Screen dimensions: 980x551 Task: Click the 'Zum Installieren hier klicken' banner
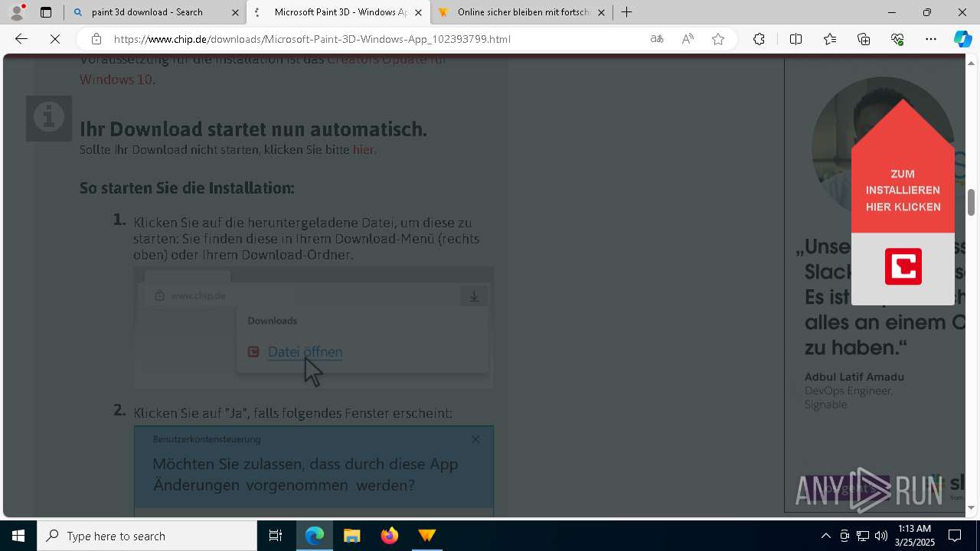click(x=903, y=191)
